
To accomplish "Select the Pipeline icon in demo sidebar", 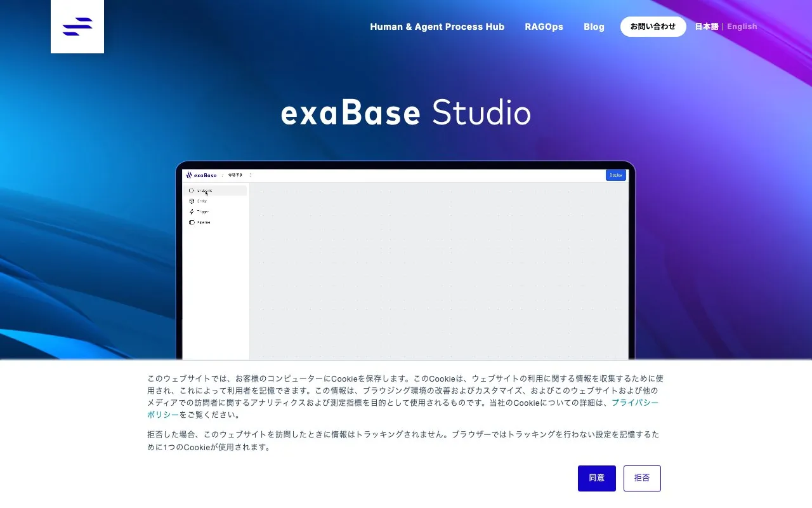I will 192,222.
